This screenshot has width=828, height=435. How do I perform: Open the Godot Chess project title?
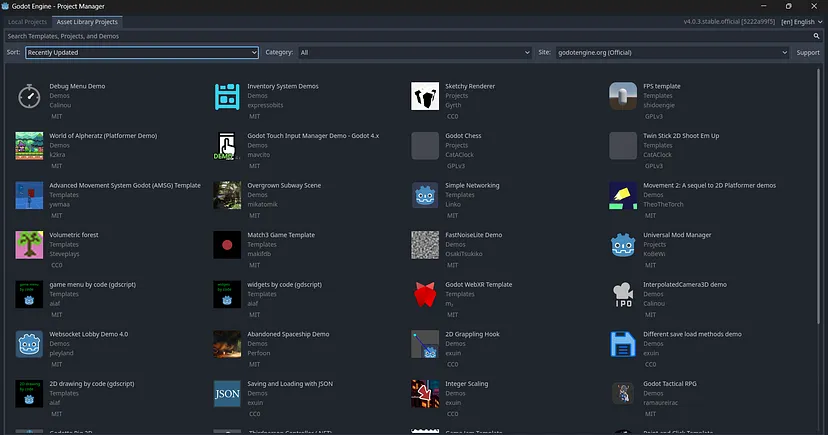(x=463, y=136)
